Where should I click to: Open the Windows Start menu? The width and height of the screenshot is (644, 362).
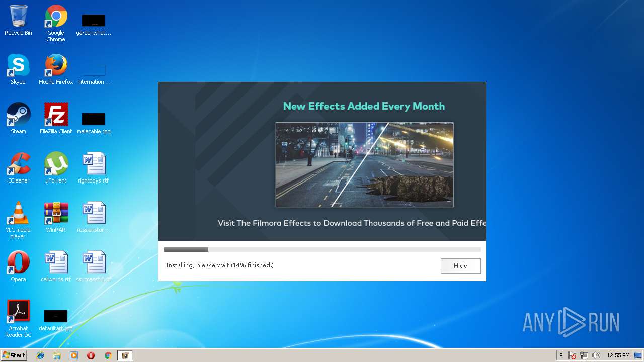14,355
